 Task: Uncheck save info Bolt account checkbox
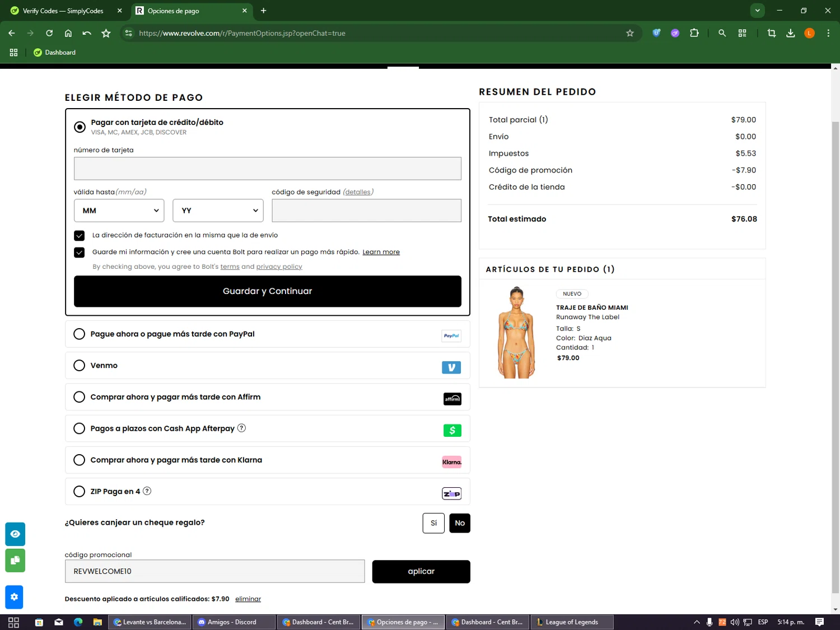coord(80,252)
